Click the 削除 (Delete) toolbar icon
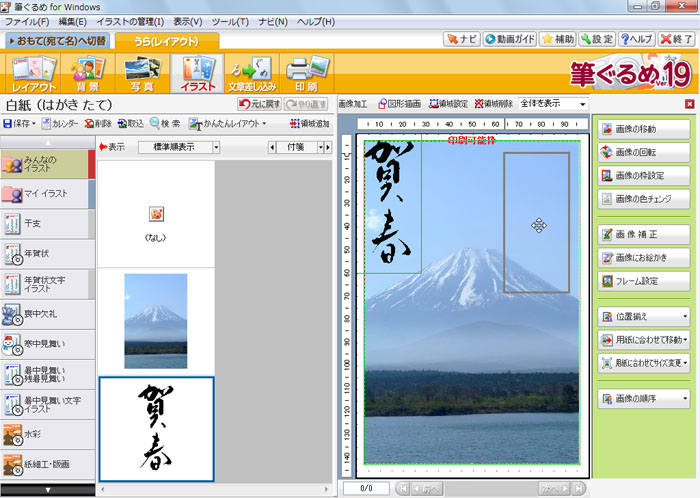Image resolution: width=700 pixels, height=498 pixels. 98,123
